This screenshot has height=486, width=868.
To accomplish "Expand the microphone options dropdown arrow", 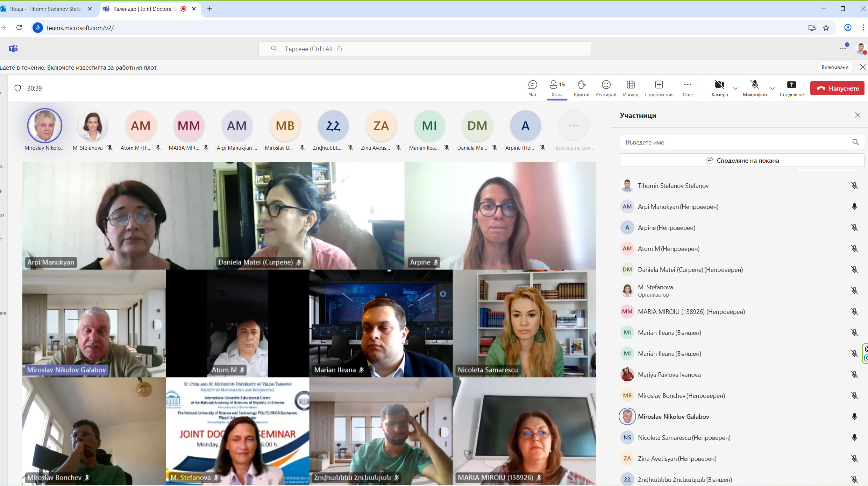I will (772, 89).
